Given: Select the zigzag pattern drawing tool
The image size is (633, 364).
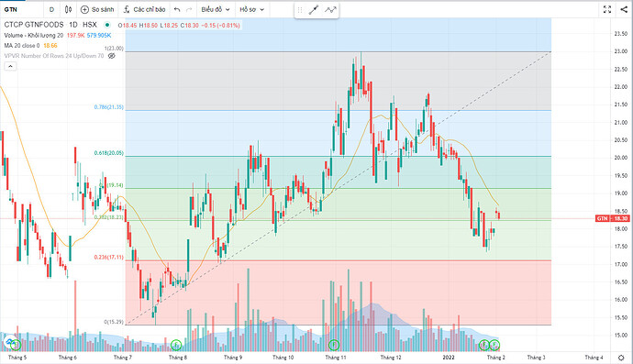Looking at the screenshot, I should [330, 10].
